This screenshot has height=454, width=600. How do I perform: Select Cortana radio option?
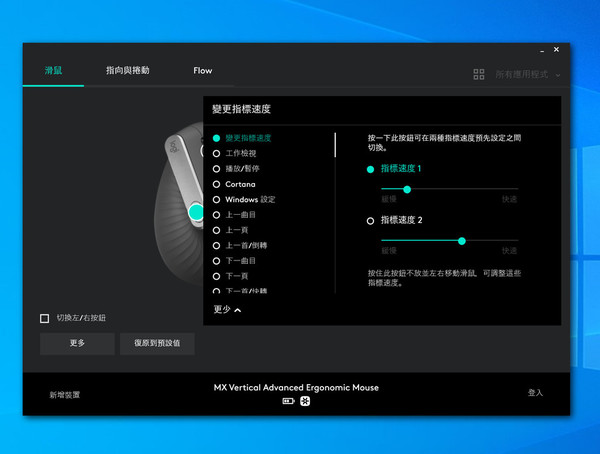click(216, 184)
